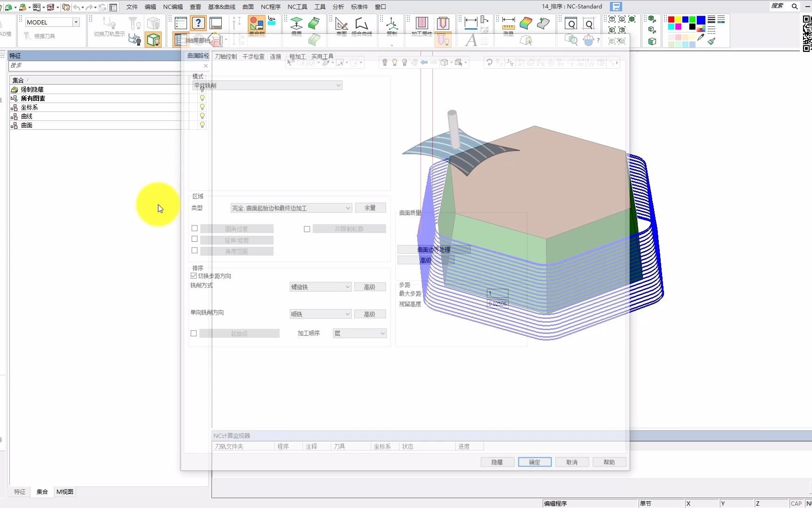
Task: Enable the 起始点 checkbox
Action: coord(194,333)
